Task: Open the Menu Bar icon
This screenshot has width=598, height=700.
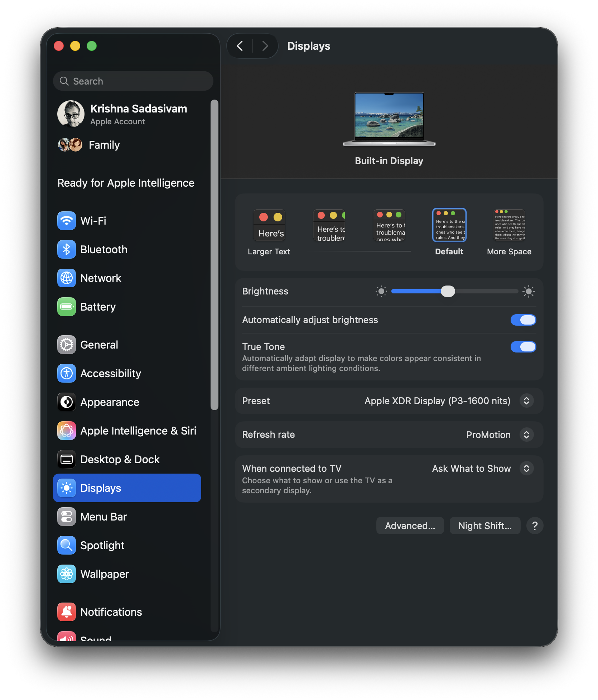Action: (x=67, y=517)
